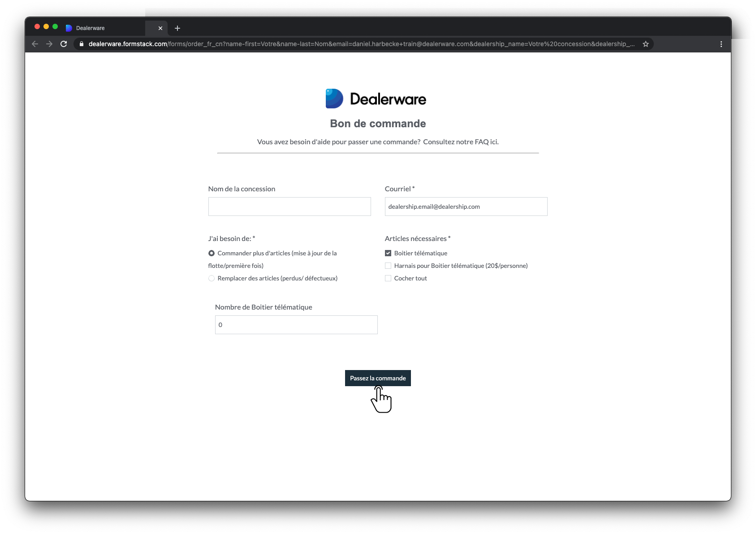
Task: Open the browser three-dot menu
Action: click(x=721, y=44)
